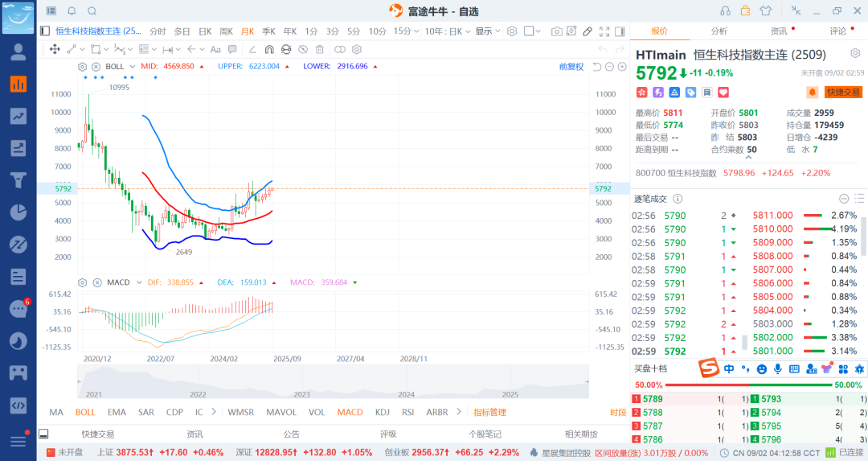
Task: Open the orange wallet icon in title bar
Action: [x=746, y=10]
